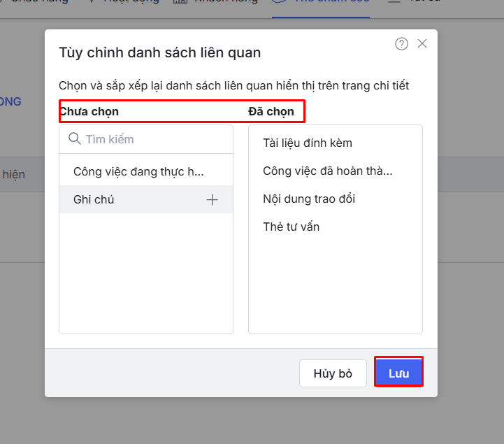
Task: Focus the Tìm kiếm search field
Action: pyautogui.click(x=154, y=139)
